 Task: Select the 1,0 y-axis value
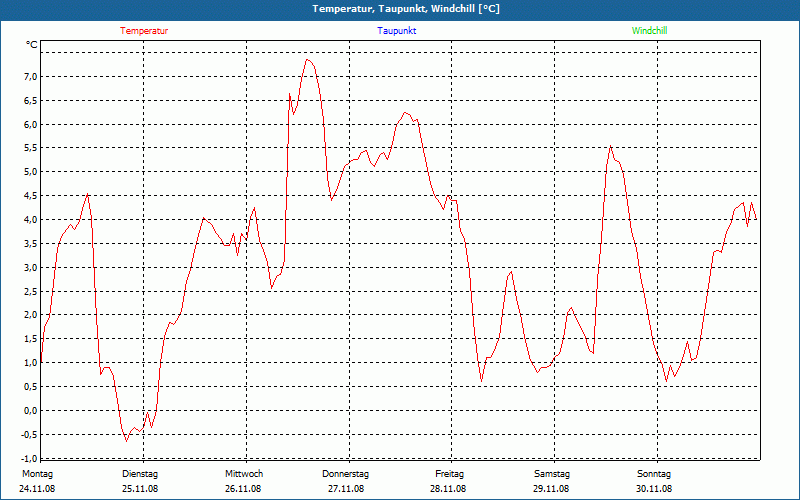31,363
